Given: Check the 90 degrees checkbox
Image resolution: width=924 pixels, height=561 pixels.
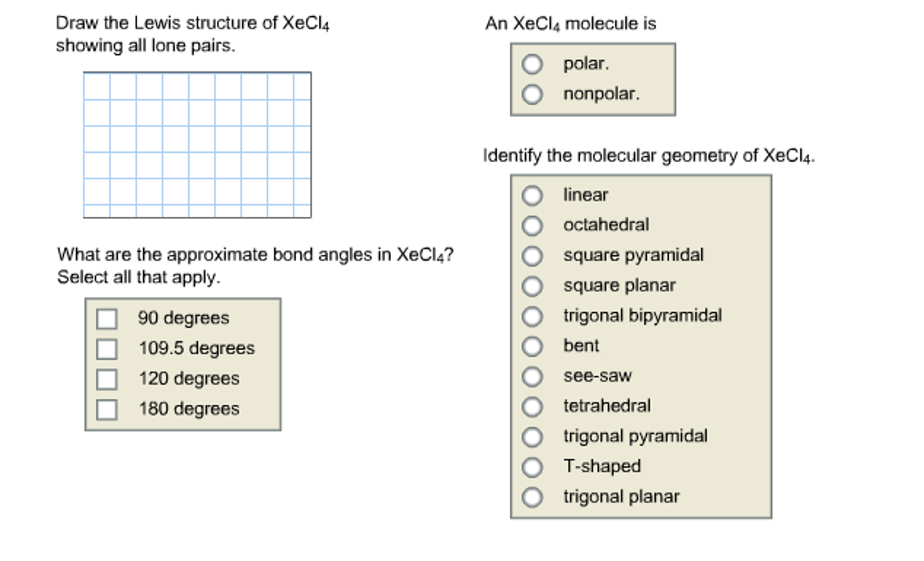Looking at the screenshot, I should [107, 318].
